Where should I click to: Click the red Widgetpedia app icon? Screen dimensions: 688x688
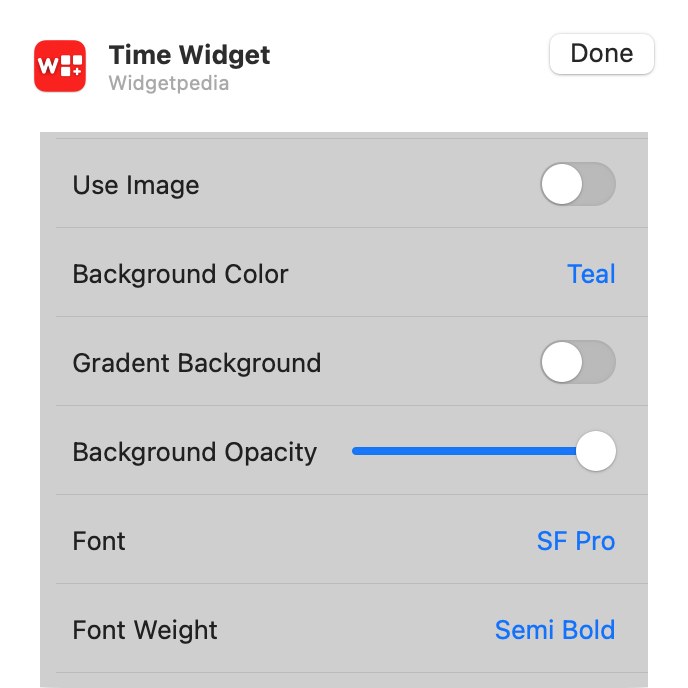tap(60, 66)
